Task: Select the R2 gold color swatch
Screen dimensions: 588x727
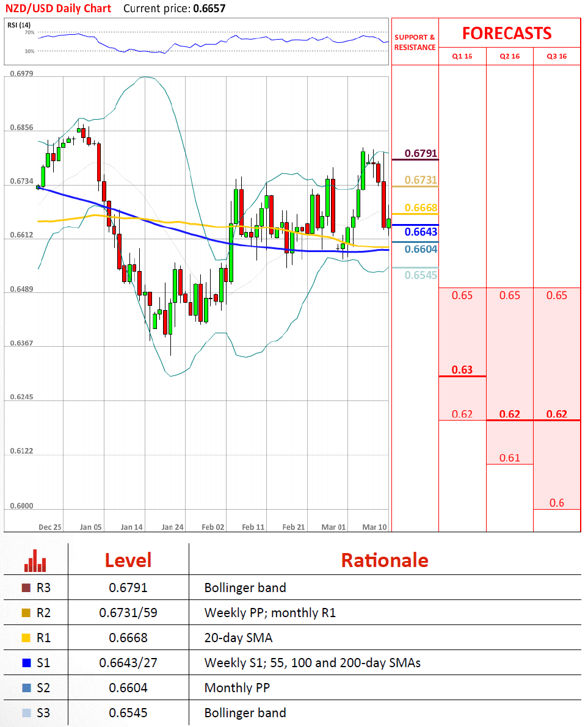Action: click(x=26, y=613)
